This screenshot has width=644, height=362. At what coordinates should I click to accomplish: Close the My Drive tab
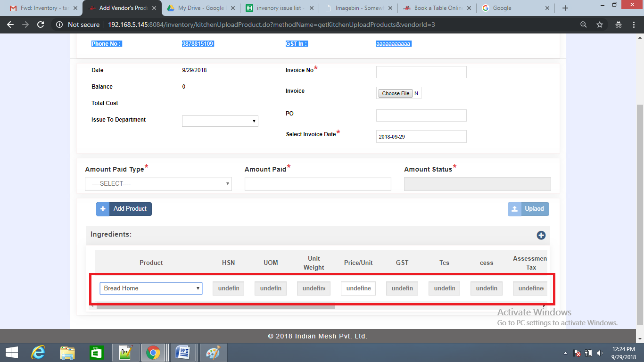[232, 8]
